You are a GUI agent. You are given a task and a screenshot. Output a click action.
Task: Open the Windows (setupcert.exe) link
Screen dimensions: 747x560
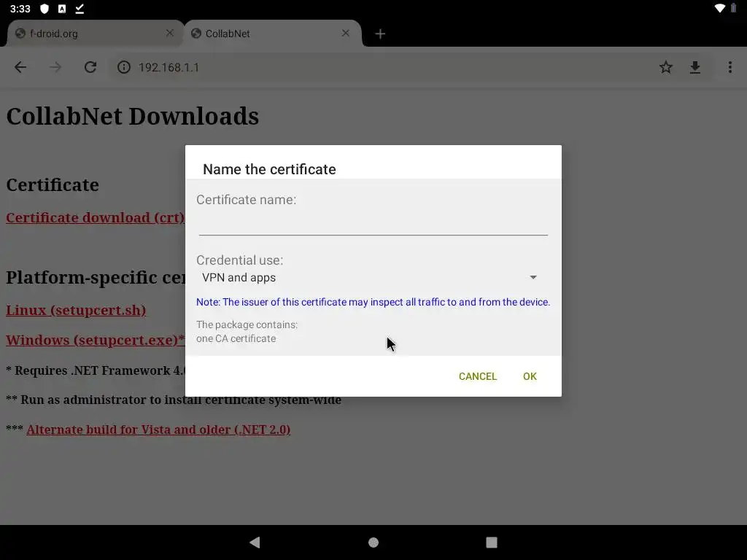coord(95,340)
